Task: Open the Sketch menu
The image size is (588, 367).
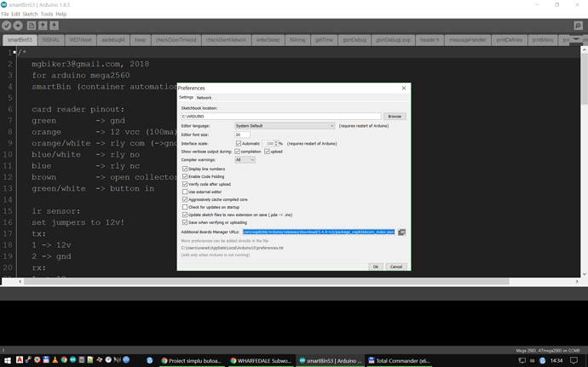Action: click(30, 14)
